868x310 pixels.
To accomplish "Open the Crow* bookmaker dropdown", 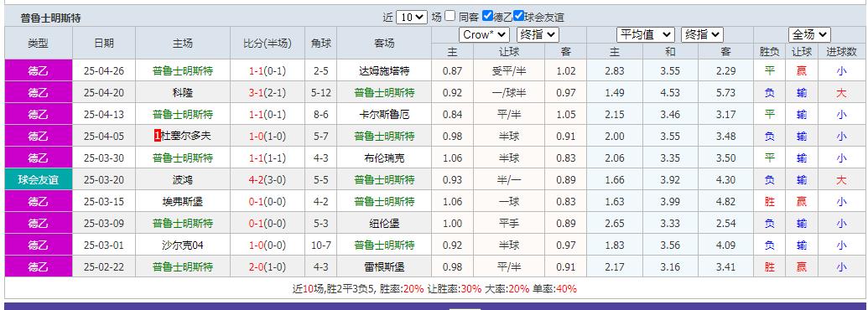I will pyautogui.click(x=484, y=35).
